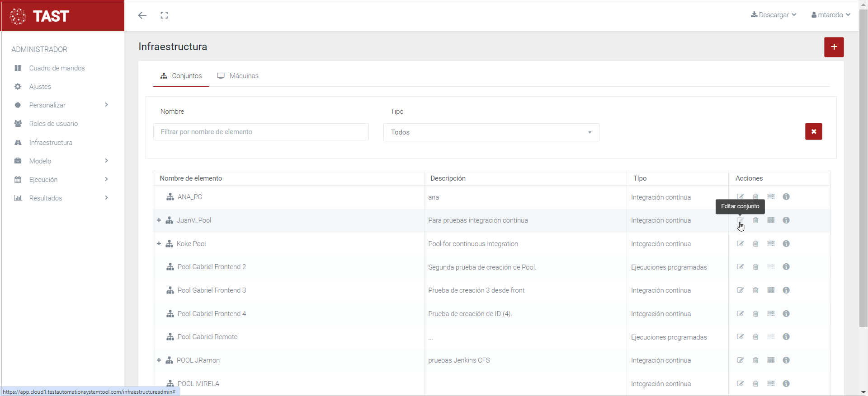Image resolution: width=868 pixels, height=396 pixels.
Task: Switch to the Máquinas tab
Action: [238, 76]
